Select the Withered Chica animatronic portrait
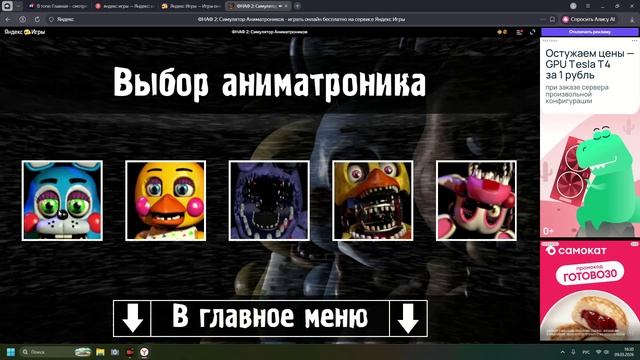 click(x=373, y=200)
